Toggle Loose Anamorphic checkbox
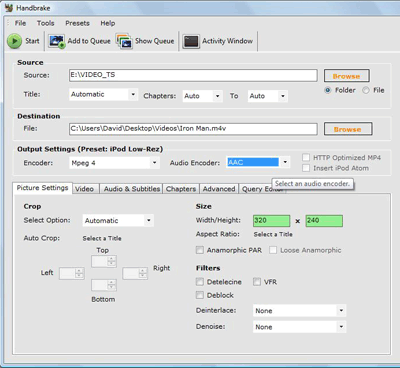 point(273,250)
